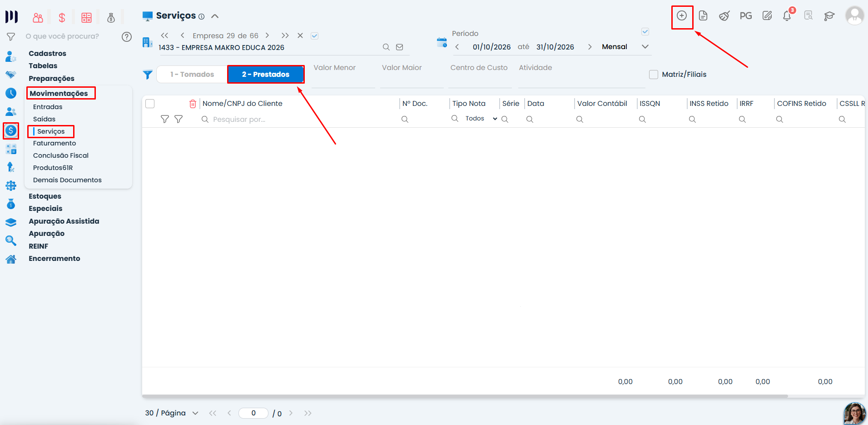Click the O que você procura search box
Screen dimensions: 868x425
pos(62,36)
